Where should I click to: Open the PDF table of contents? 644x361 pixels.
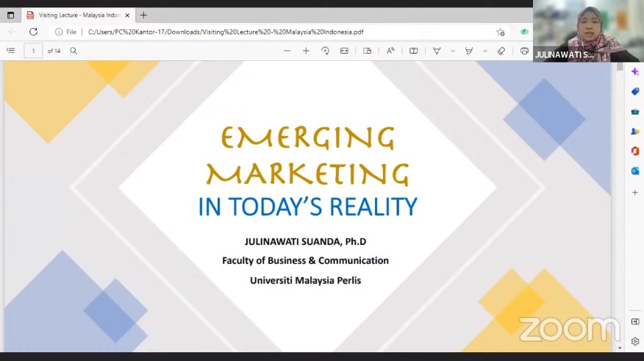coord(11,51)
